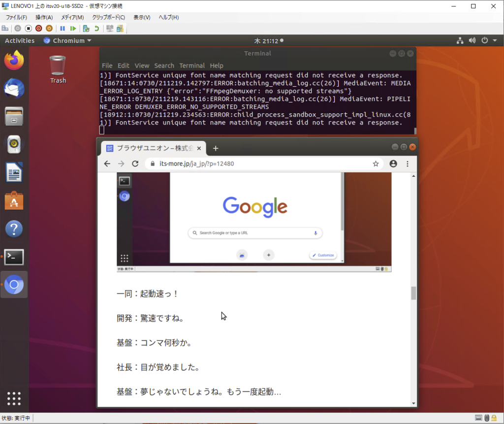Open Chromium's three-dot menu
504x424 pixels.
408,164
